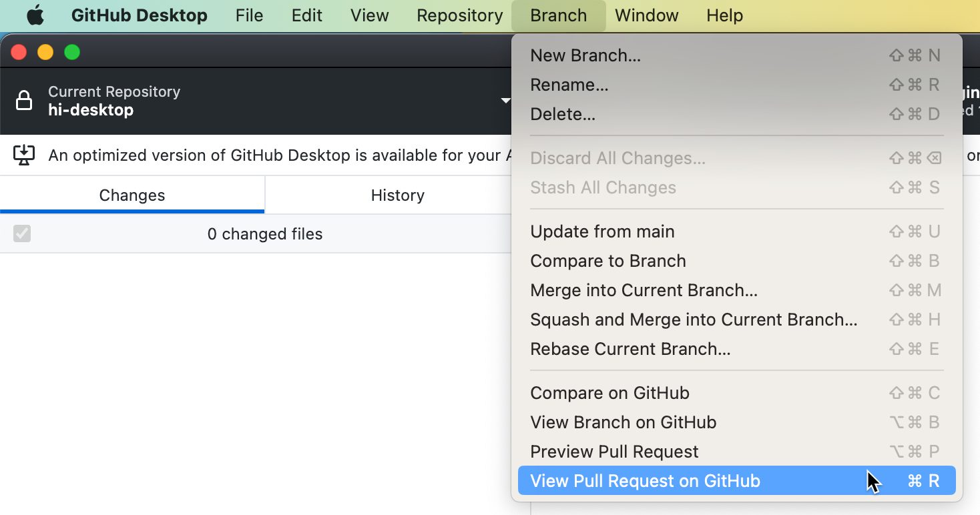Click View Pull Request on GitHub
The image size is (980, 515).
pos(645,481)
